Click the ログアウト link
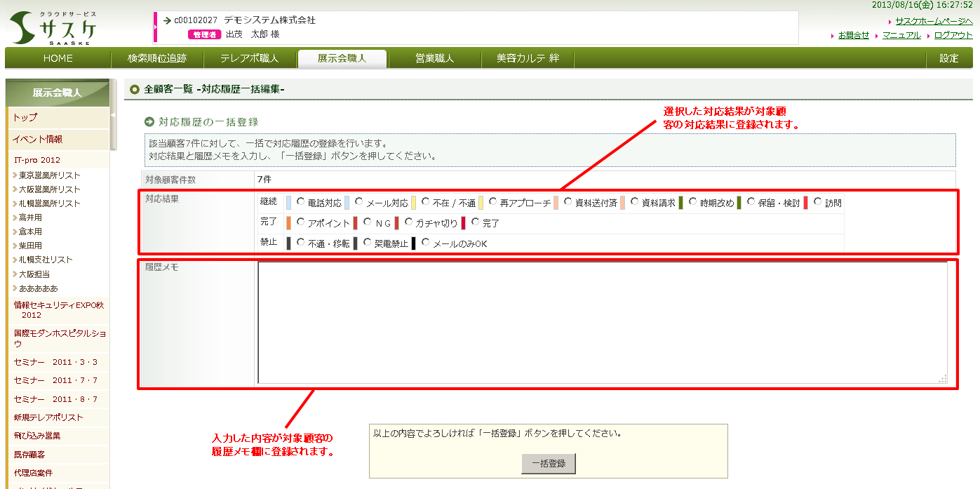 pyautogui.click(x=953, y=35)
